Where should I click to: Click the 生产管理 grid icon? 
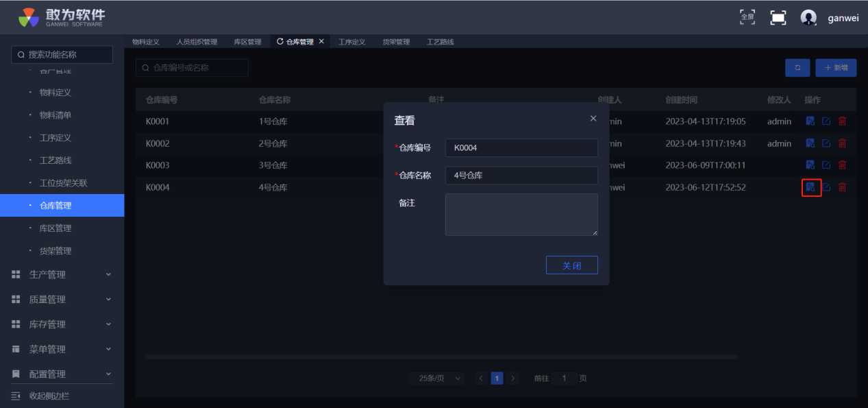[16, 275]
